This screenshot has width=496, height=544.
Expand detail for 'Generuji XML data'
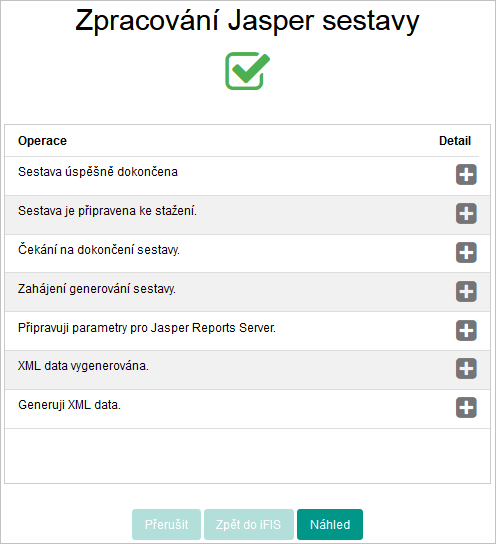(x=466, y=407)
